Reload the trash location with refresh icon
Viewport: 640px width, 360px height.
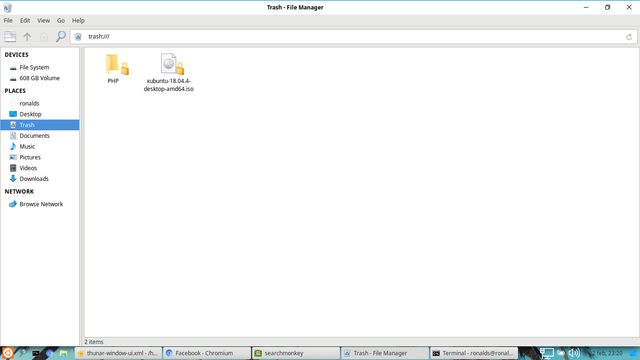(x=629, y=37)
